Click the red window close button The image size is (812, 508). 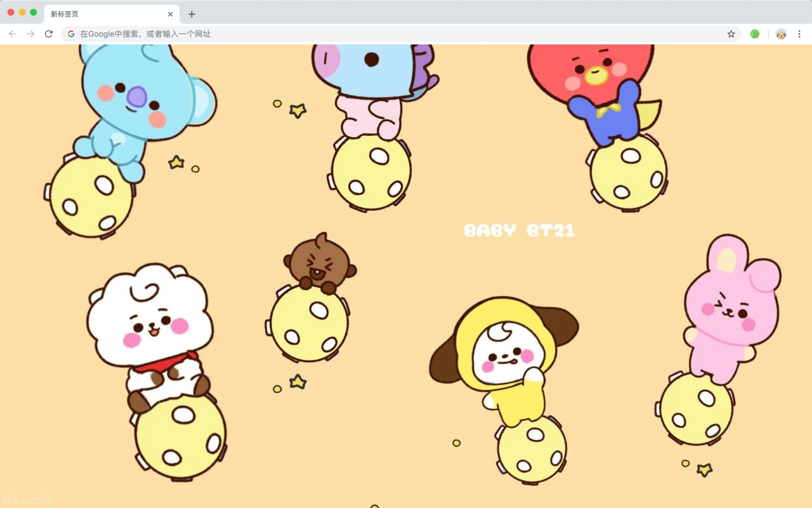[x=11, y=12]
